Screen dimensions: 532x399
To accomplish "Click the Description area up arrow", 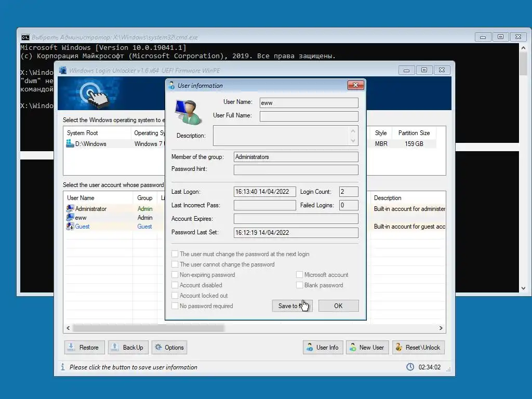I will (x=353, y=130).
